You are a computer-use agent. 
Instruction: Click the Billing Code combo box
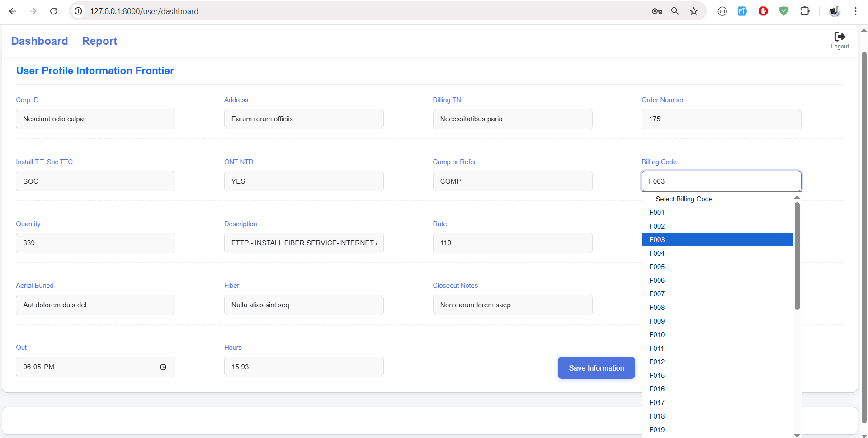click(721, 181)
